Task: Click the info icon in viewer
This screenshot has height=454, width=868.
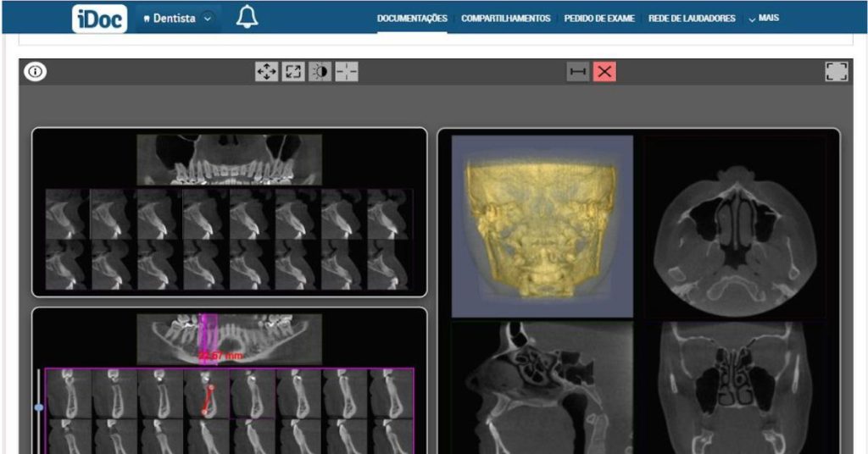Action: pyautogui.click(x=35, y=72)
